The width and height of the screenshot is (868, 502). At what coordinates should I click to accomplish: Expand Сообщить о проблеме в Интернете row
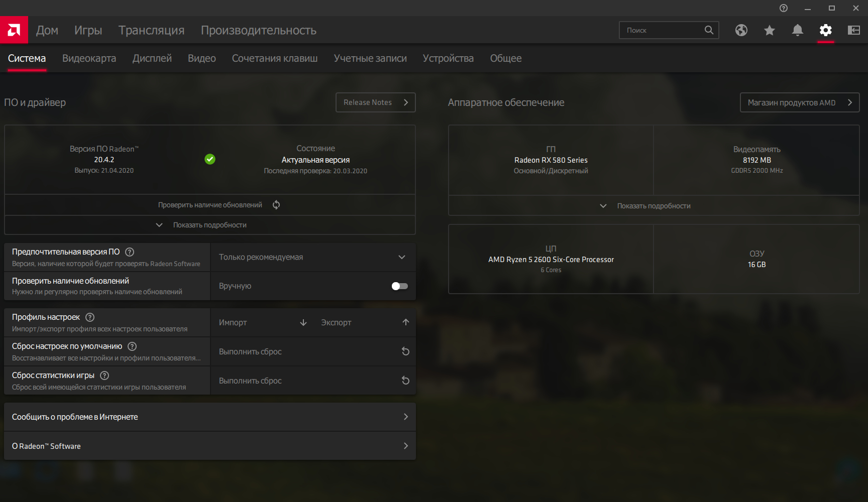point(210,417)
